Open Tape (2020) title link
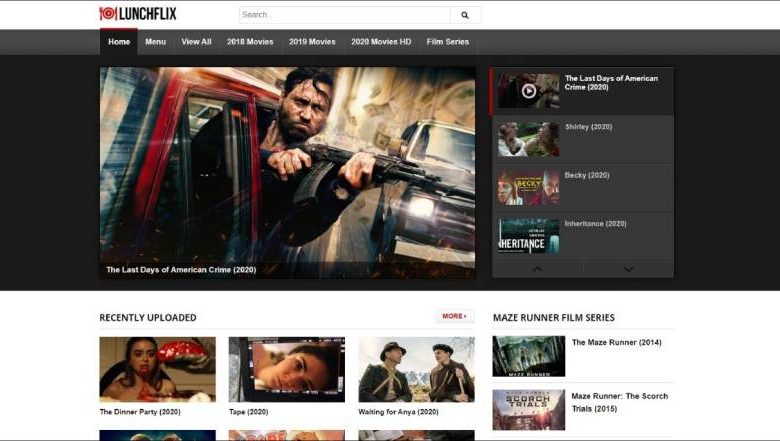The image size is (780, 441). point(249,412)
